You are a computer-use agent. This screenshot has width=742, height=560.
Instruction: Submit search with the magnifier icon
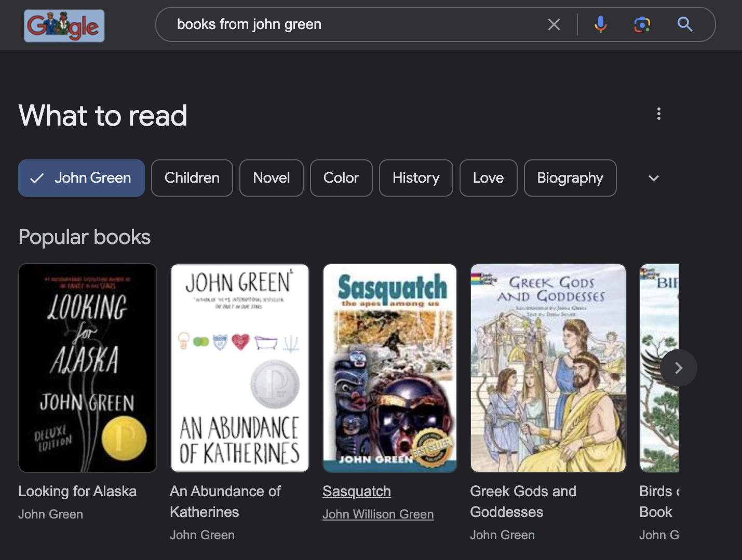tap(685, 24)
